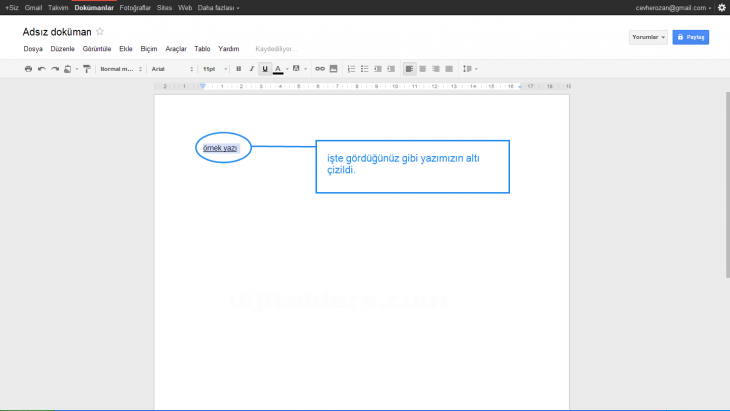
Task: Select the Paint format roller tool
Action: [87, 69]
